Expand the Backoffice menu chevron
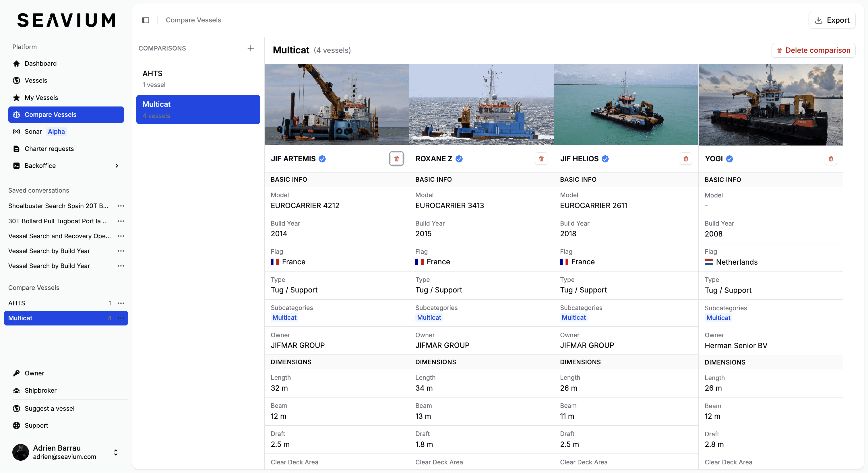Image resolution: width=868 pixels, height=473 pixels. (x=117, y=165)
